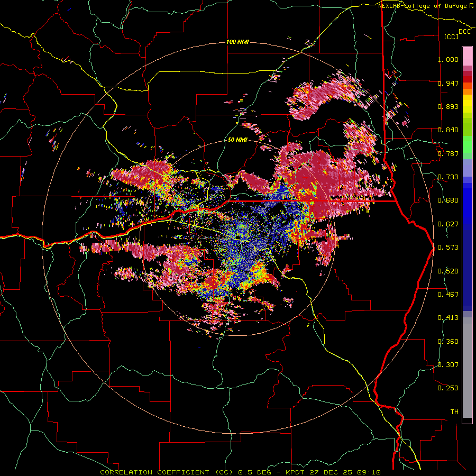Click the 50 NMI range ring label
This screenshot has width=476, height=476.
point(237,140)
